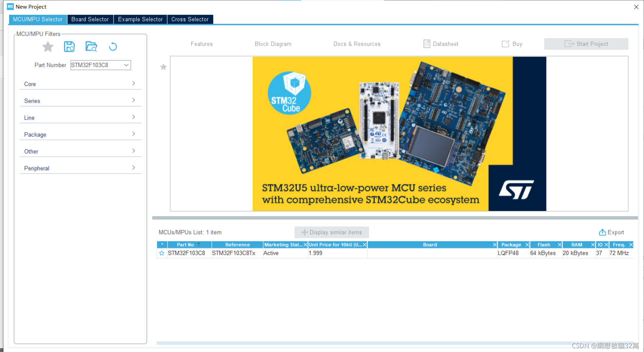
Task: Switch to MCU/MPU Selector tab
Action: coord(38,19)
